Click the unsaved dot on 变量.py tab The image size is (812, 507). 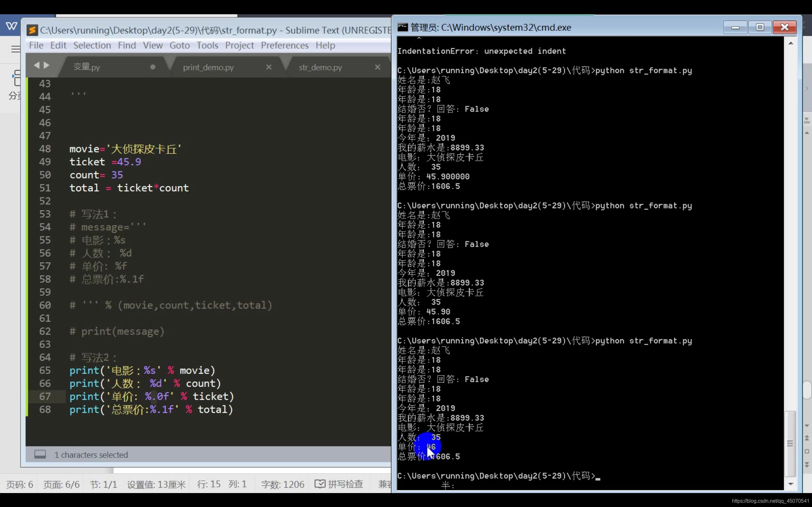click(x=153, y=67)
